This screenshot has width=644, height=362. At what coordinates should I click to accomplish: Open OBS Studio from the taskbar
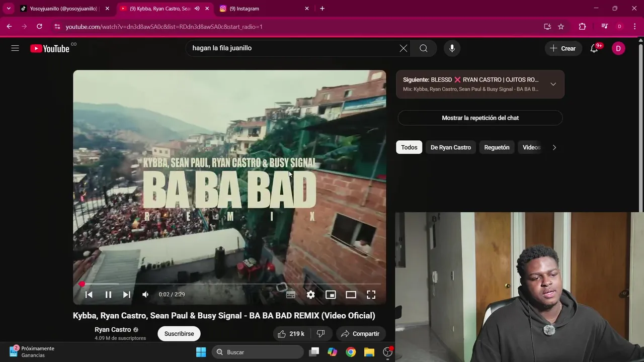[387, 352]
